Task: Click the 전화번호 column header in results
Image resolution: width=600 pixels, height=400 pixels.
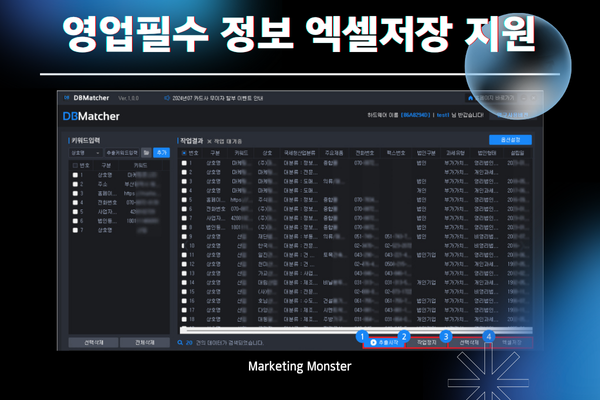Action: coord(365,153)
